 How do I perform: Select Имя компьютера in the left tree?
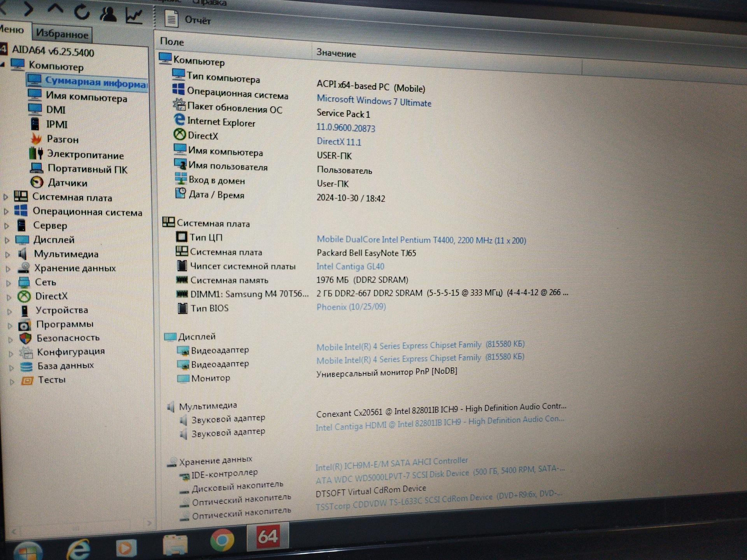86,96
